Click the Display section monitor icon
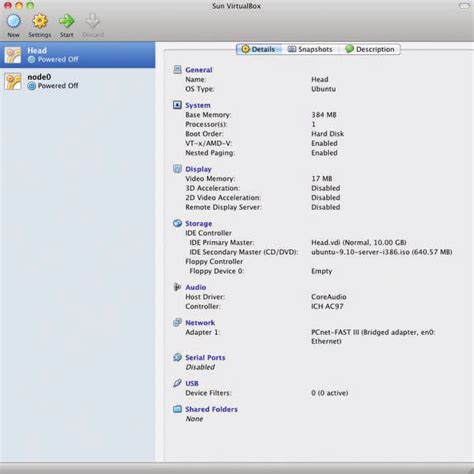This screenshot has width=474, height=474. [x=177, y=169]
